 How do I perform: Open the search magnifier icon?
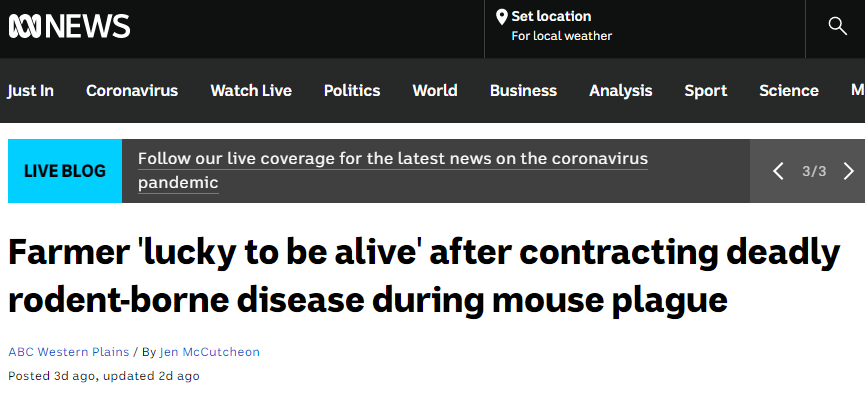837,26
